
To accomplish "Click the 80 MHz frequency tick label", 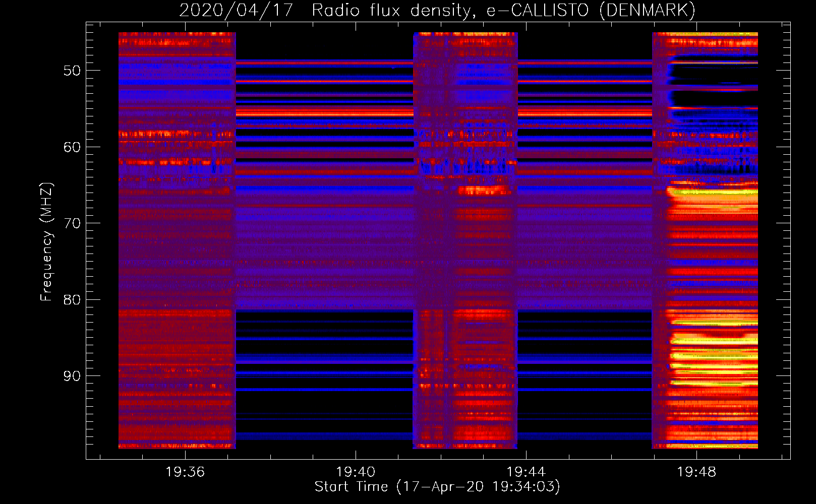I will click(72, 300).
